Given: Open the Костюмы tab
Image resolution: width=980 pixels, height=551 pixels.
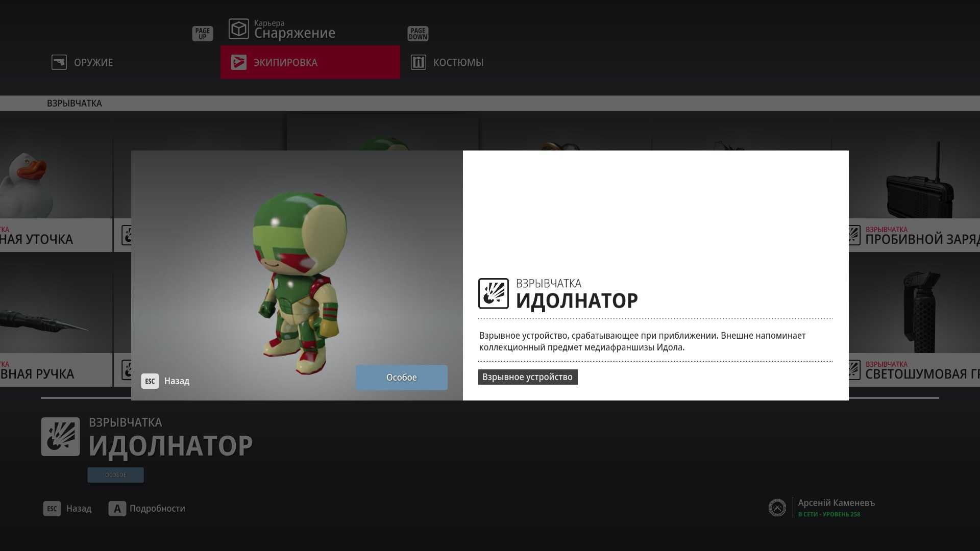Looking at the screenshot, I should click(458, 62).
